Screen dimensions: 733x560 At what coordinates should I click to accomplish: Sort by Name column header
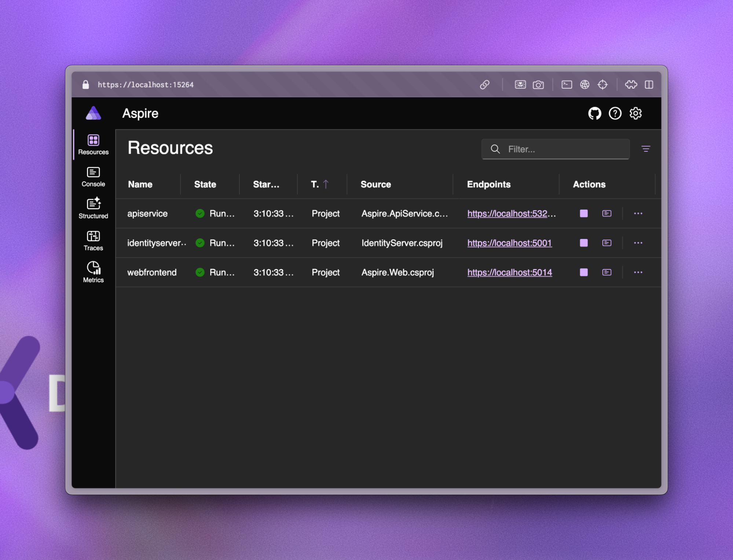[x=140, y=184]
